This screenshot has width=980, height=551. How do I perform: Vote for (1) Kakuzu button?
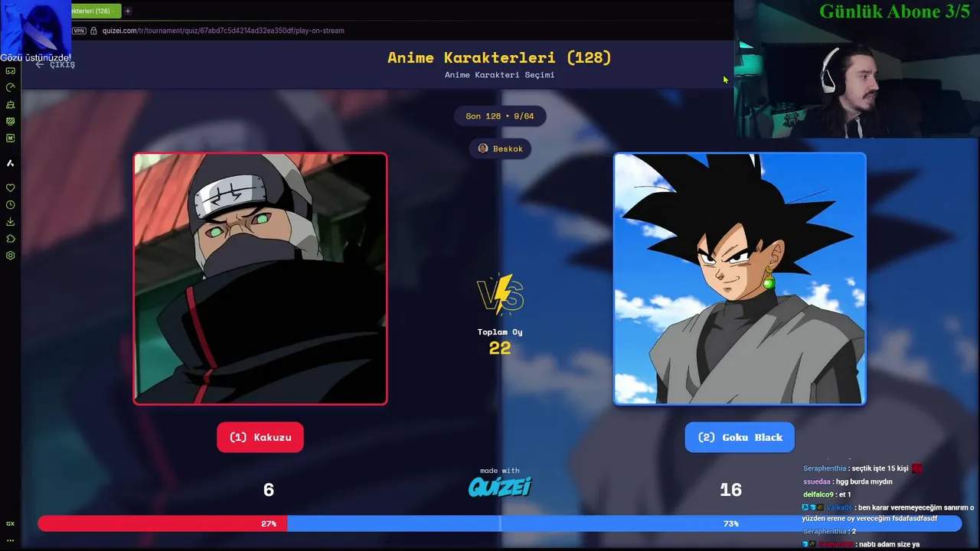coord(260,437)
